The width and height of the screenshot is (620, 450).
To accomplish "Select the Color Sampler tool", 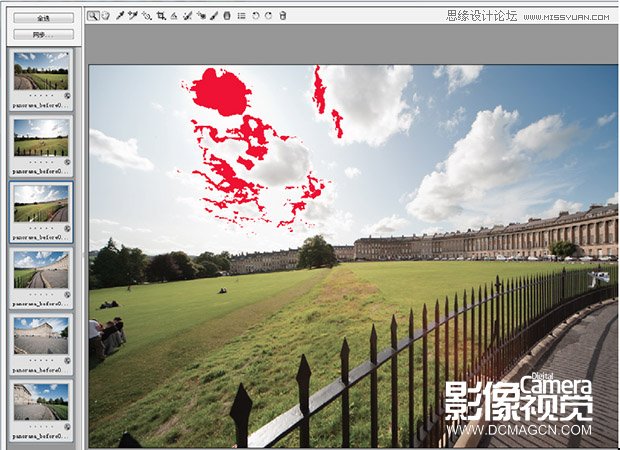I will (x=133, y=16).
